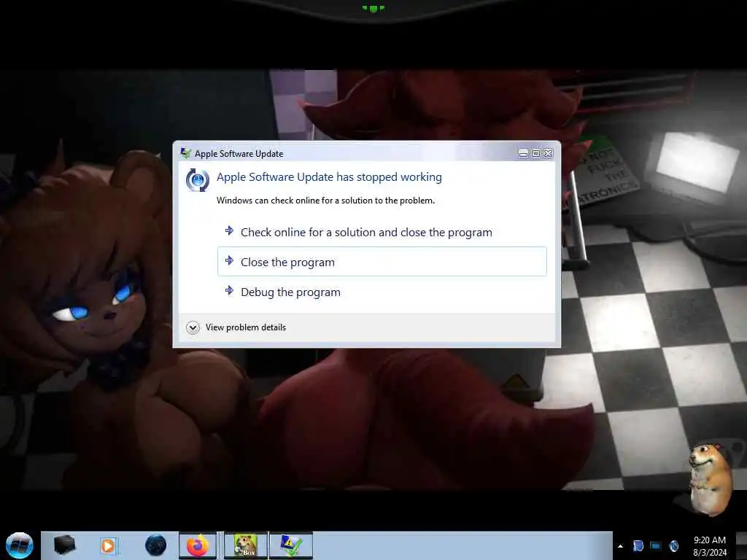Show hidden system tray icons
747x560 pixels.
tap(620, 545)
